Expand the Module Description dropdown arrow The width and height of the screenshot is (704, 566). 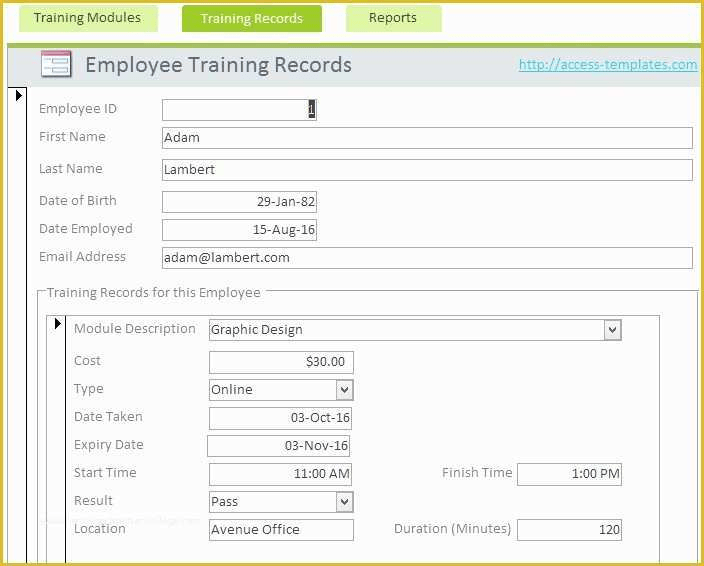612,330
